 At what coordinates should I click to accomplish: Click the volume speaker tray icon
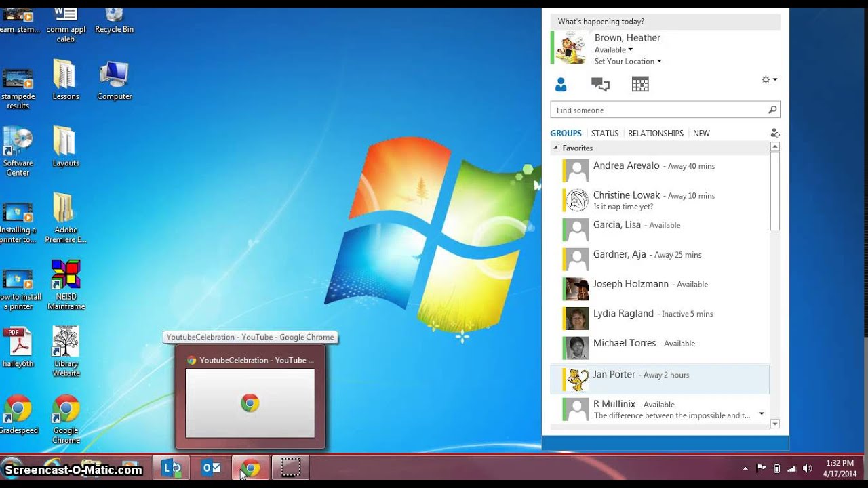808,468
